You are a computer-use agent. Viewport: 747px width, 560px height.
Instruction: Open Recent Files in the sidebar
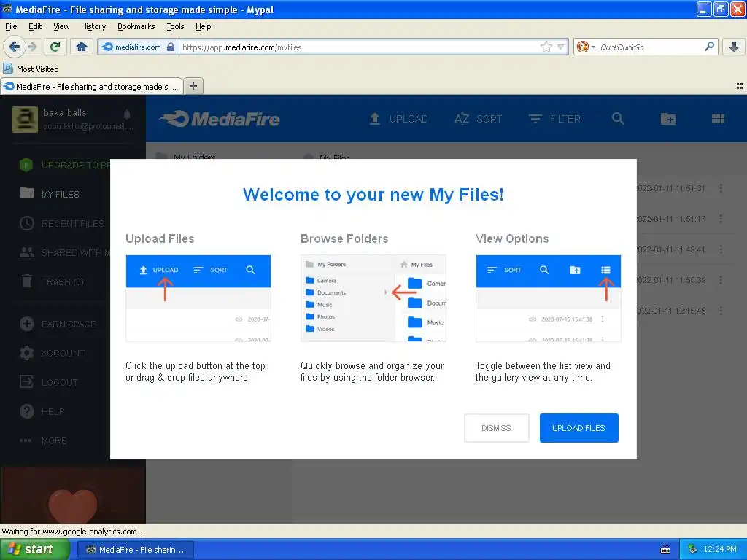pyautogui.click(x=62, y=223)
